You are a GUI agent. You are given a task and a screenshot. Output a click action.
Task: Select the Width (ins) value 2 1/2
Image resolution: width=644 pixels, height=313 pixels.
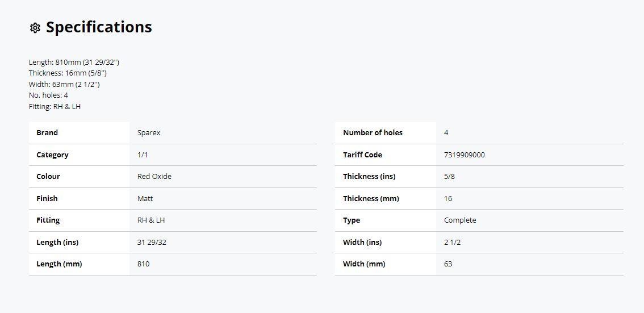click(x=452, y=243)
